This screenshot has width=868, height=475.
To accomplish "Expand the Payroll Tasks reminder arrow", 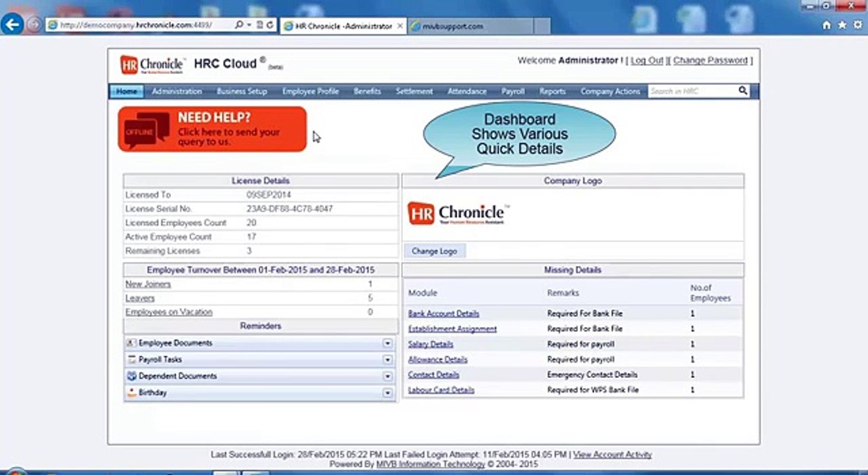I will click(388, 360).
